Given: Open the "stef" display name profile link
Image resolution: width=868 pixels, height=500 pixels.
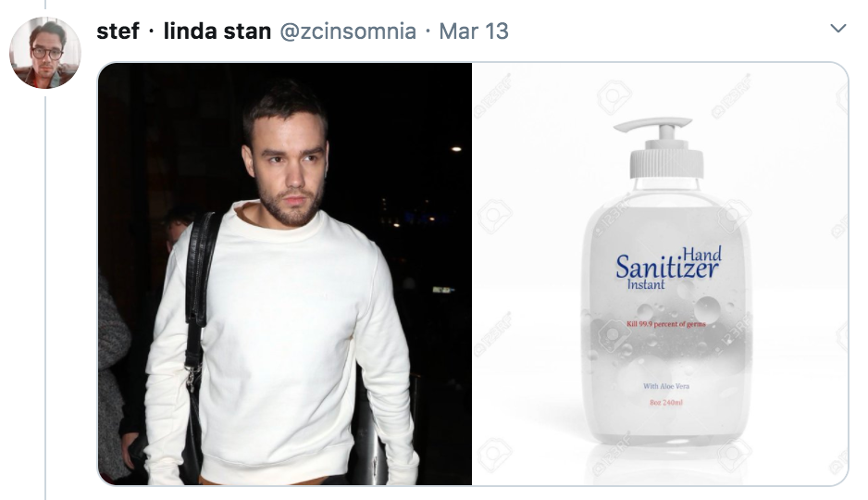Looking at the screenshot, I should (118, 31).
